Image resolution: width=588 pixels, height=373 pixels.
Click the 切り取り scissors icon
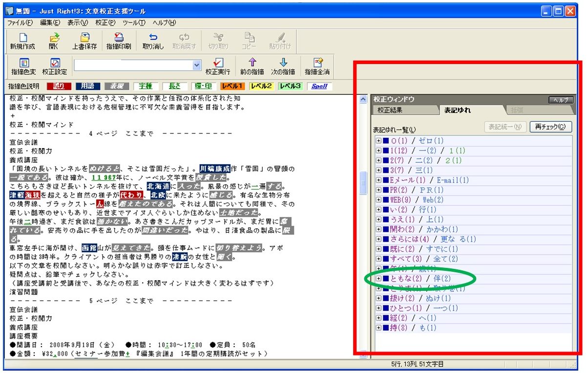218,42
